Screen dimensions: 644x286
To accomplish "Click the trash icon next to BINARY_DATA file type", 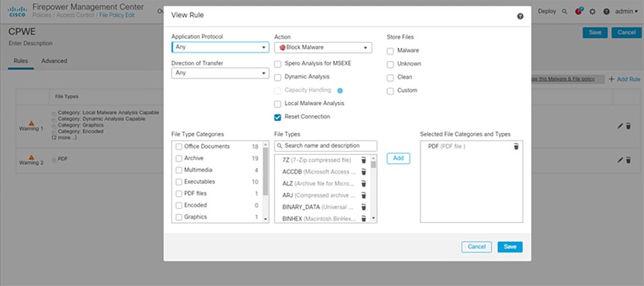I will pos(364,207).
